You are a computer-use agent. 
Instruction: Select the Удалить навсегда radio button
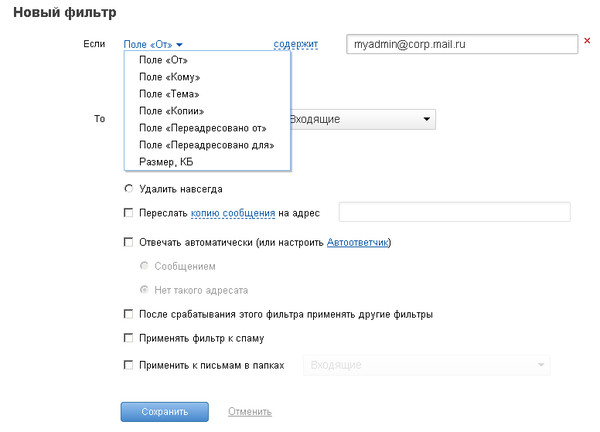click(x=129, y=189)
